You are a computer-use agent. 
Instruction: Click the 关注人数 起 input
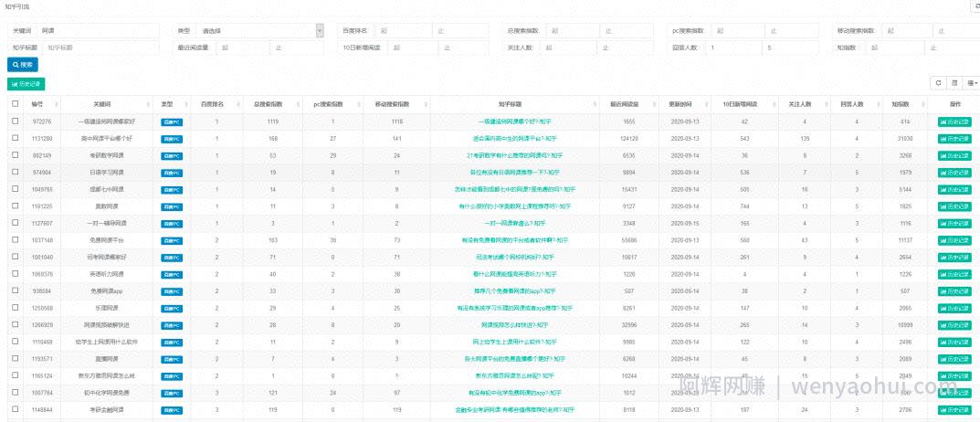[569, 47]
